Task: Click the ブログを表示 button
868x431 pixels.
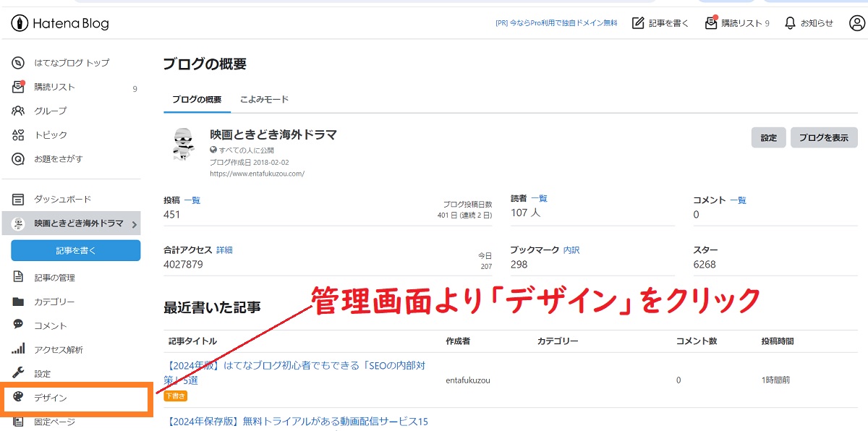Action: click(x=823, y=137)
